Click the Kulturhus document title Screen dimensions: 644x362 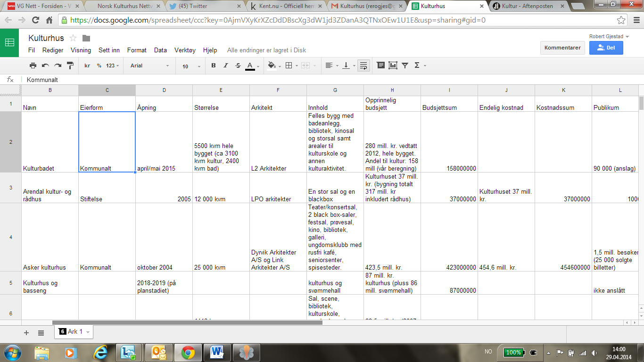[x=46, y=38]
